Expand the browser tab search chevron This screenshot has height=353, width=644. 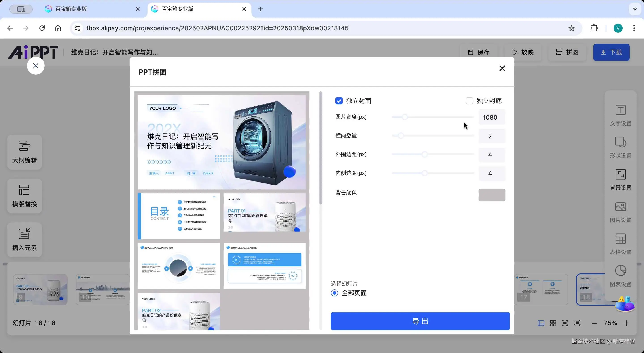(x=635, y=9)
